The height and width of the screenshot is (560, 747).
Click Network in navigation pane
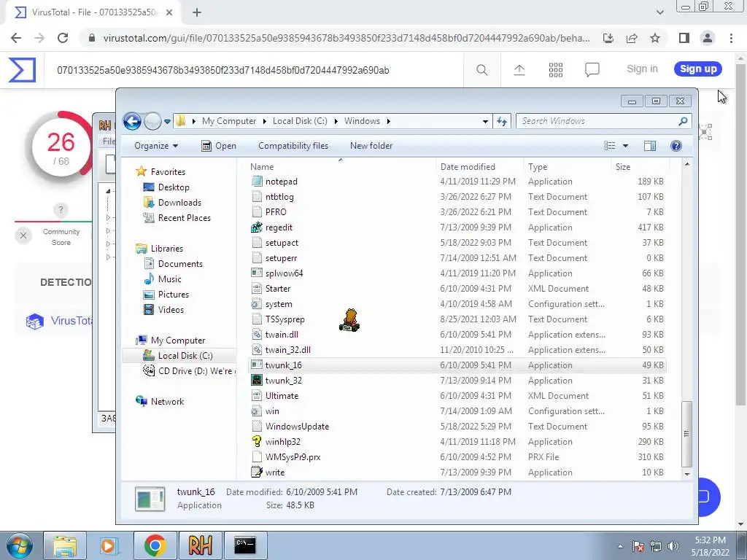(x=160, y=402)
